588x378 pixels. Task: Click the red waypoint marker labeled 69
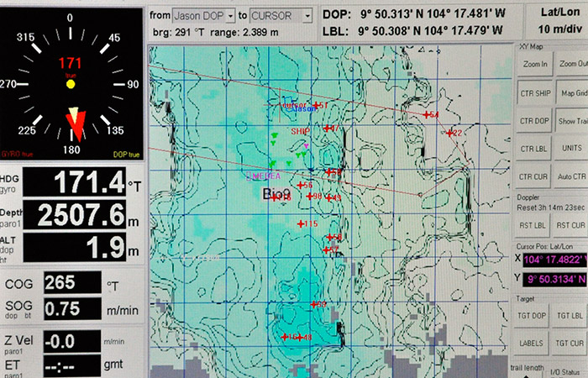click(x=312, y=304)
